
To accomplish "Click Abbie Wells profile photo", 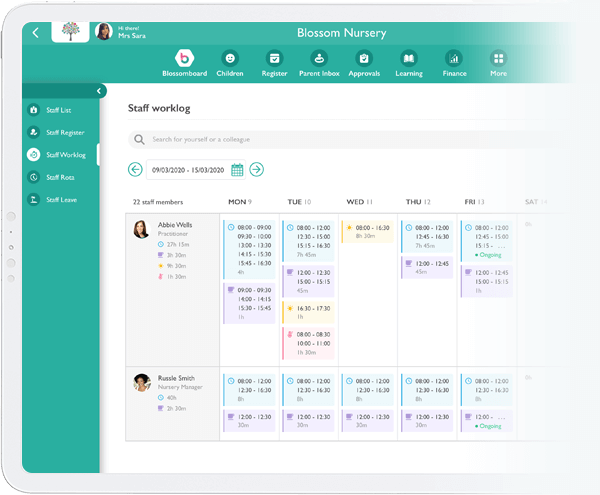I will pos(142,229).
